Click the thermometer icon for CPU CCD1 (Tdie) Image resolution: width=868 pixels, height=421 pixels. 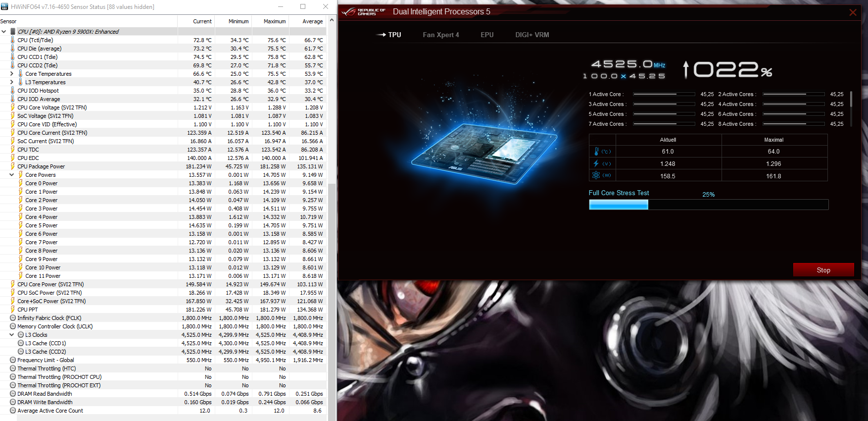(x=13, y=56)
